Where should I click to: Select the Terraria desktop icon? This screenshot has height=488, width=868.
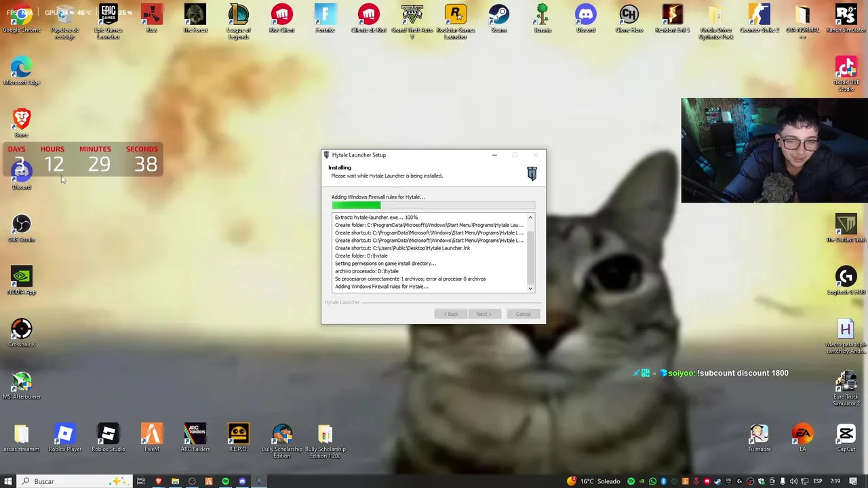point(542,19)
